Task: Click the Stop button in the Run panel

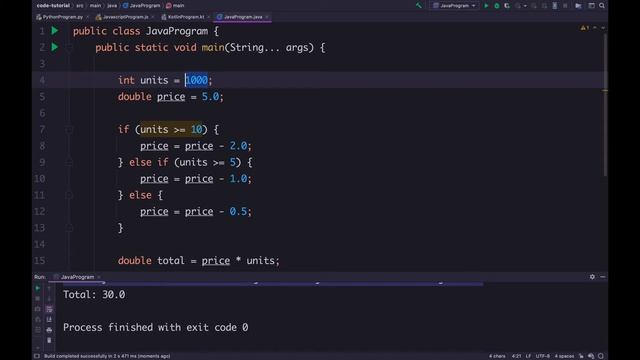Action: pos(38,298)
